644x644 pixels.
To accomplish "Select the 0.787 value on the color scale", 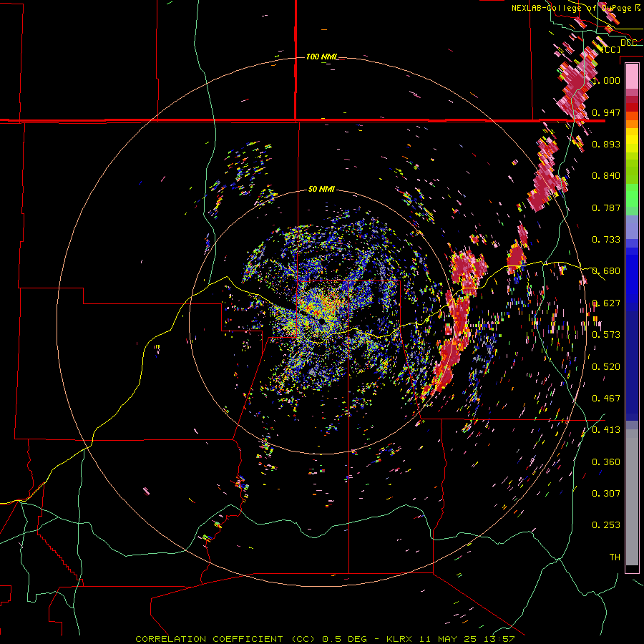I will tap(606, 208).
